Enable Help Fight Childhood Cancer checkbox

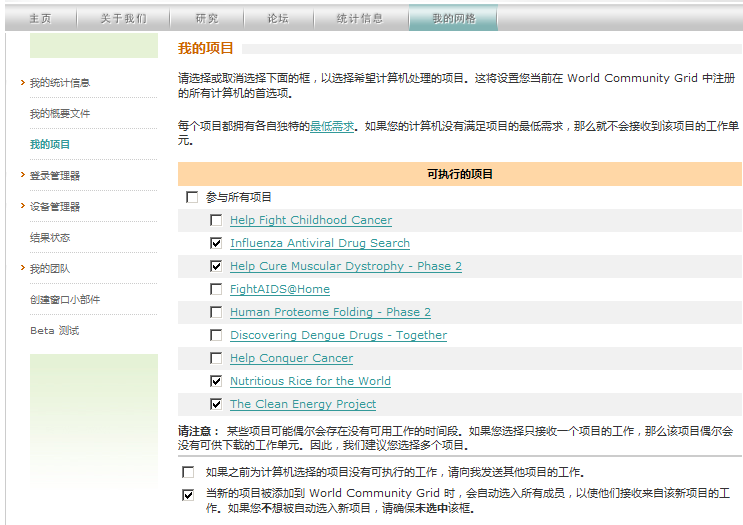(216, 220)
